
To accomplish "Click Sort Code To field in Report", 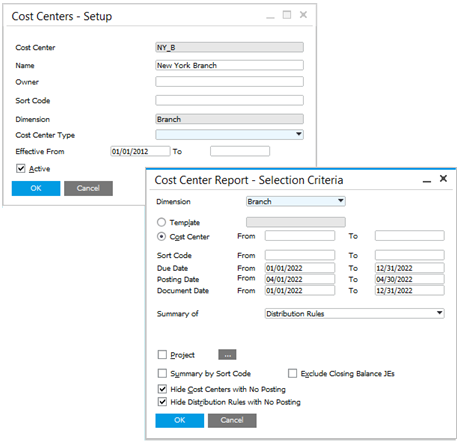I will click(x=409, y=255).
